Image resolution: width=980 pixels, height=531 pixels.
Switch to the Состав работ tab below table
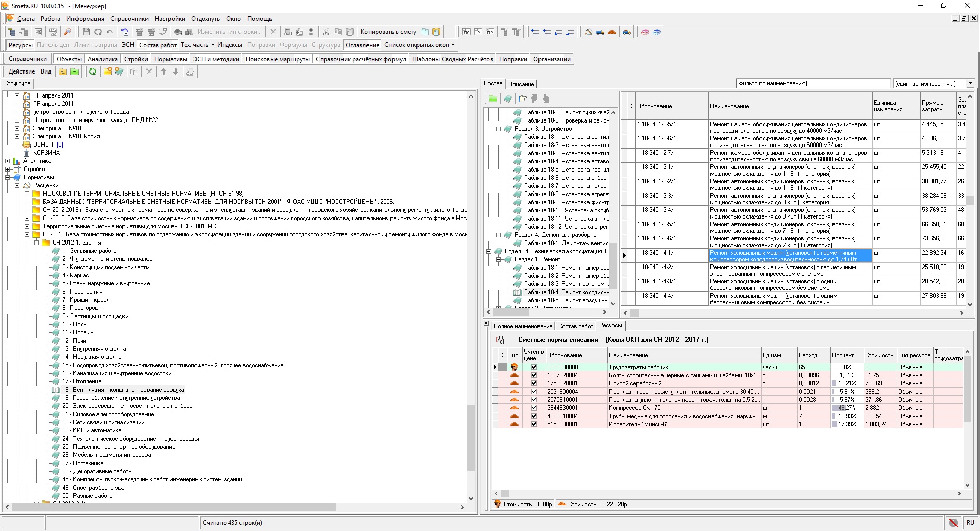click(575, 326)
